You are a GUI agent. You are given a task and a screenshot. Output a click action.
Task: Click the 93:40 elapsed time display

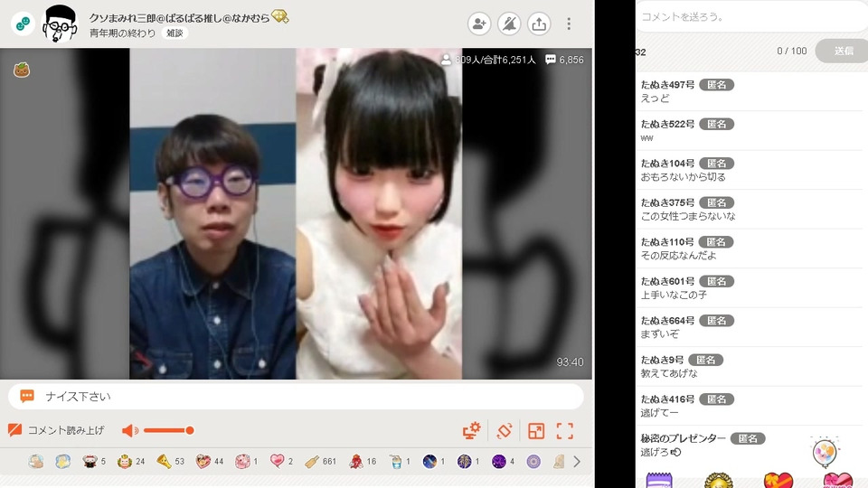(x=570, y=361)
